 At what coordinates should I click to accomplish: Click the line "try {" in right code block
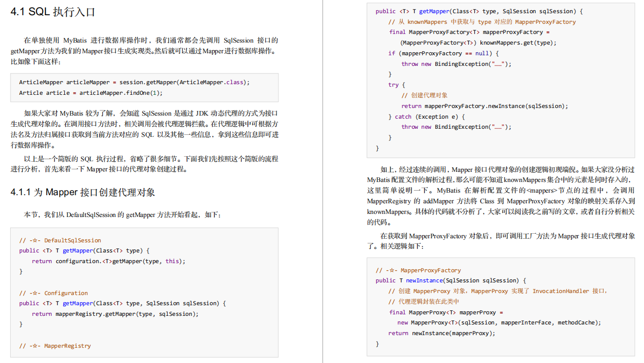pos(396,85)
